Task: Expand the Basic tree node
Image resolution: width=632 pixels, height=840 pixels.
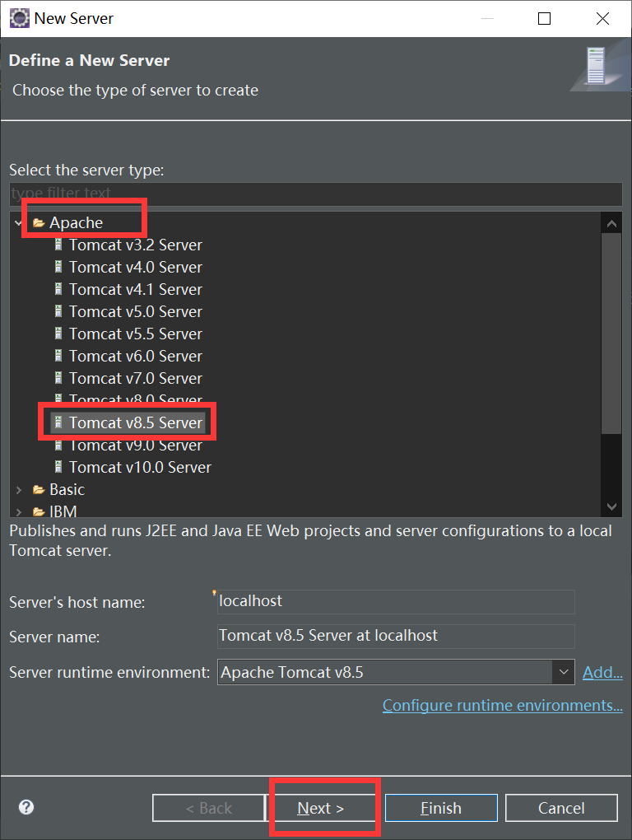Action: 19,490
